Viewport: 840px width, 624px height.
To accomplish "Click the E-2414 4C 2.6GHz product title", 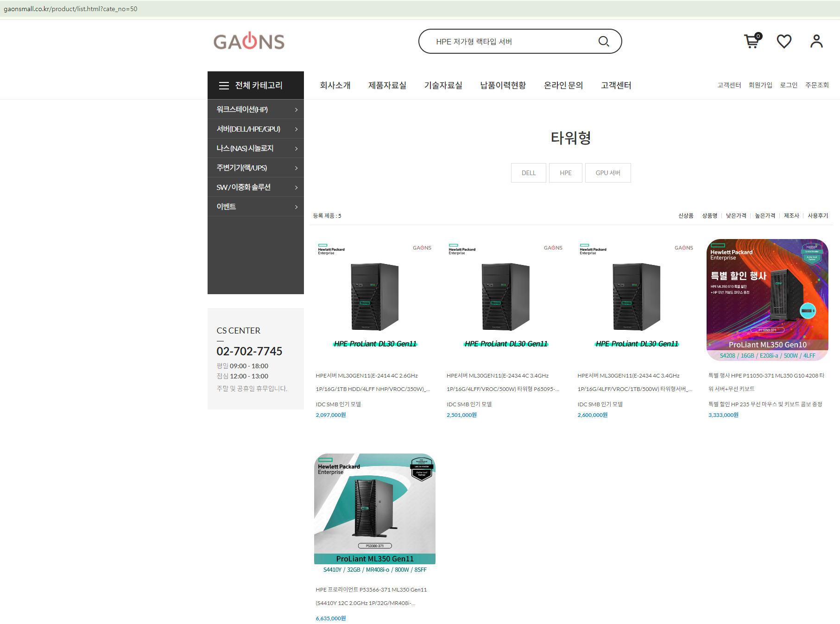I will [373, 382].
